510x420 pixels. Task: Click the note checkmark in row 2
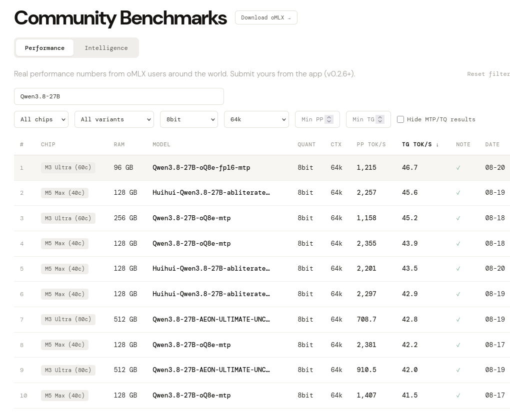pyautogui.click(x=458, y=193)
